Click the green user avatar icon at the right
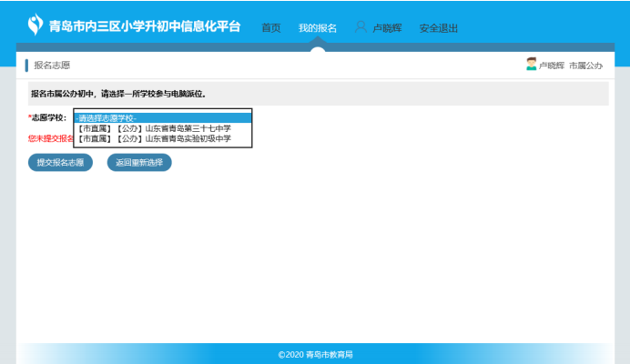 [531, 65]
